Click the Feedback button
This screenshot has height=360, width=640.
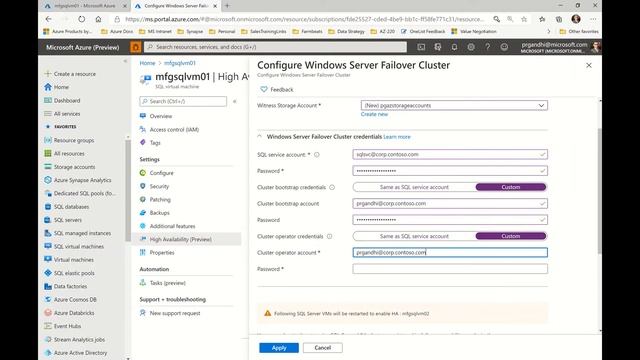click(277, 89)
